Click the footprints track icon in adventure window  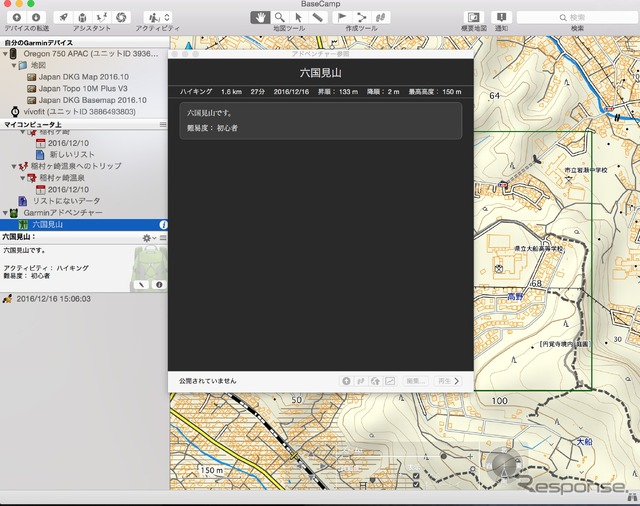coord(360,381)
